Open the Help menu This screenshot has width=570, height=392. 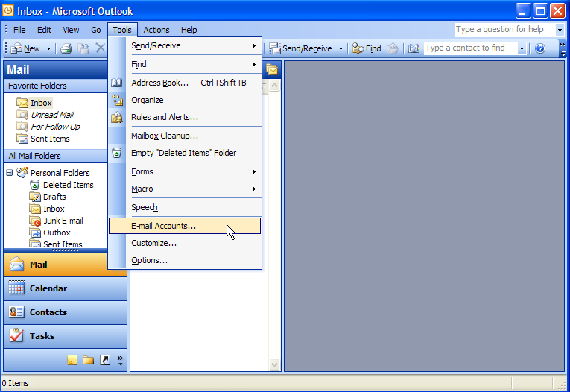point(189,30)
